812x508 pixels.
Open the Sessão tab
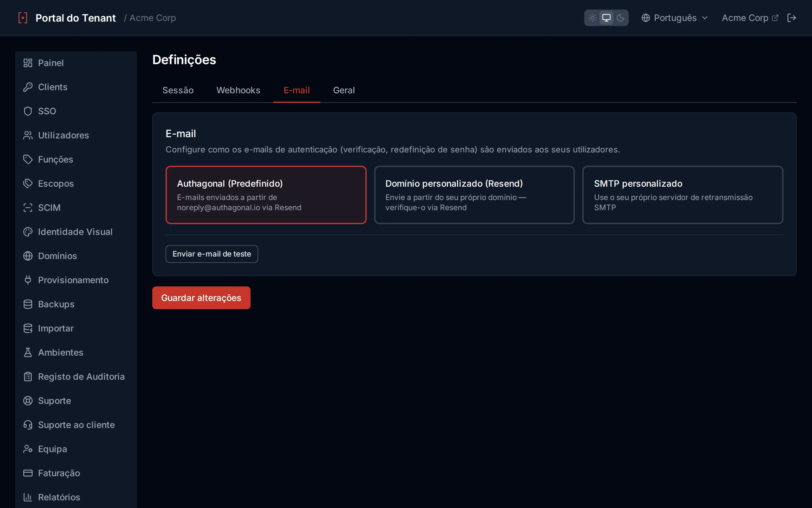click(x=178, y=90)
